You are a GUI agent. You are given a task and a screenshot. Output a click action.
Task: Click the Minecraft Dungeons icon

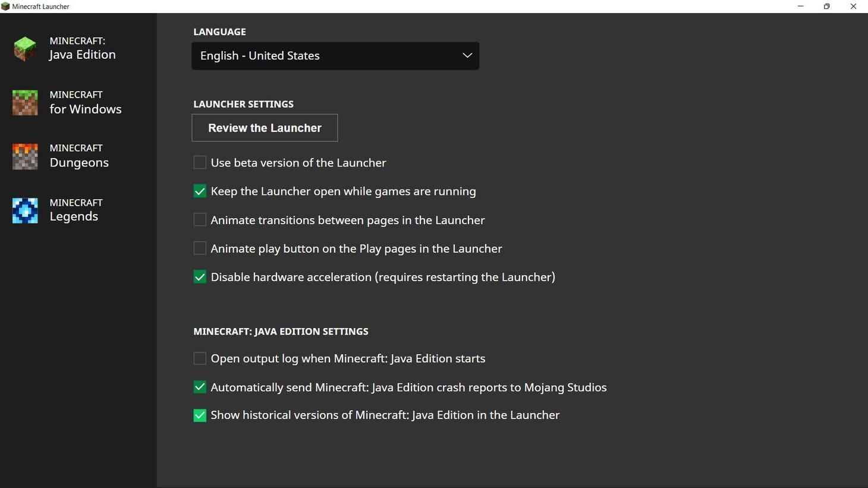(25, 156)
